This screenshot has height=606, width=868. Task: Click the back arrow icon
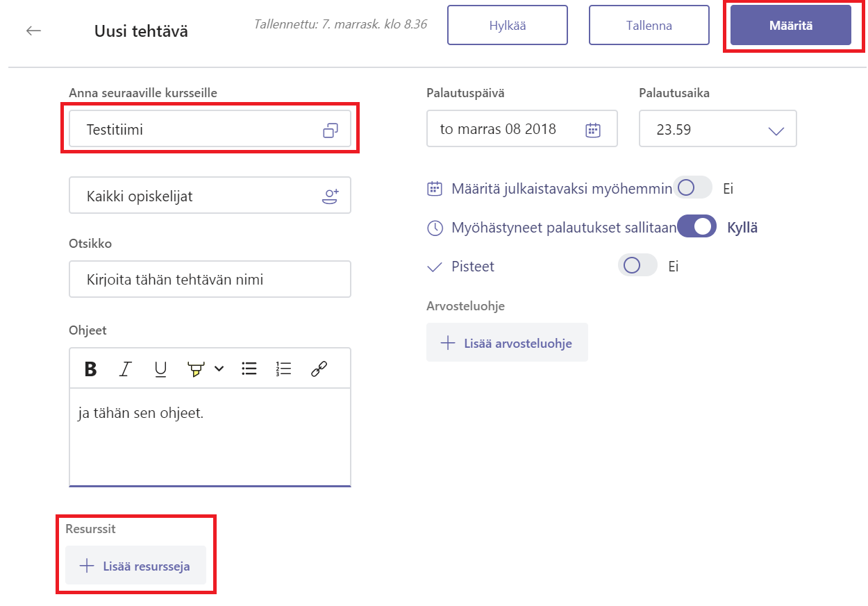[x=33, y=31]
